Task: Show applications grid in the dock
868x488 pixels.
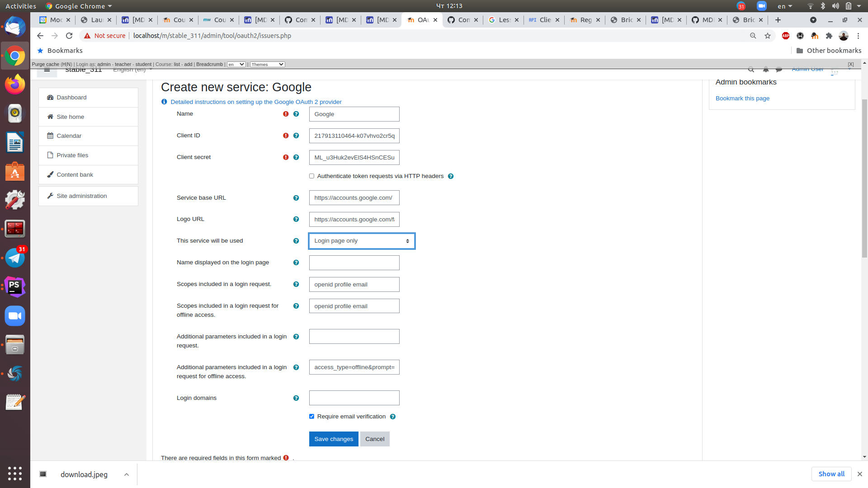Action: (15, 473)
